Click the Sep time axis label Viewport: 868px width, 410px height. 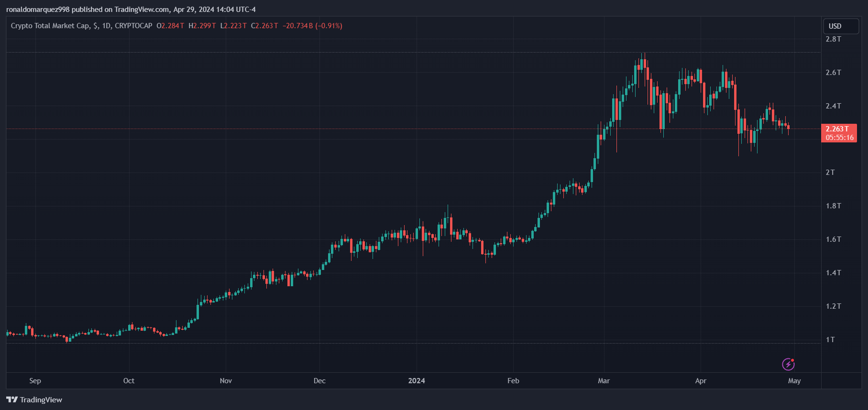coord(35,381)
